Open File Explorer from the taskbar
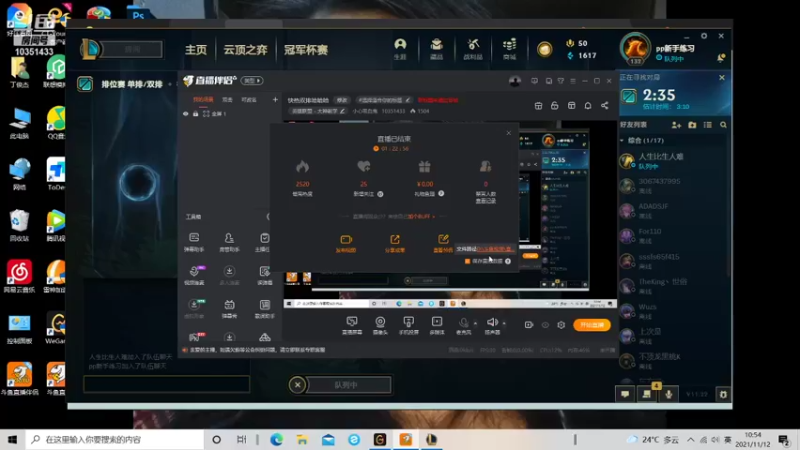Image resolution: width=800 pixels, height=450 pixels. coord(303,439)
